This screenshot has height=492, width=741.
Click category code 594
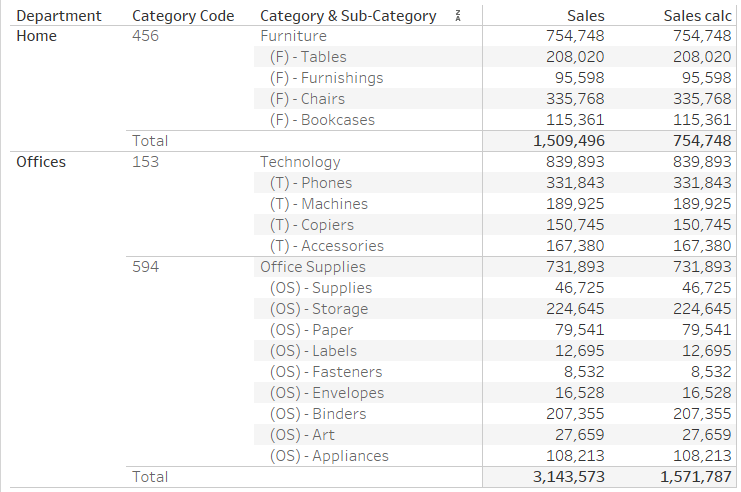pos(145,267)
